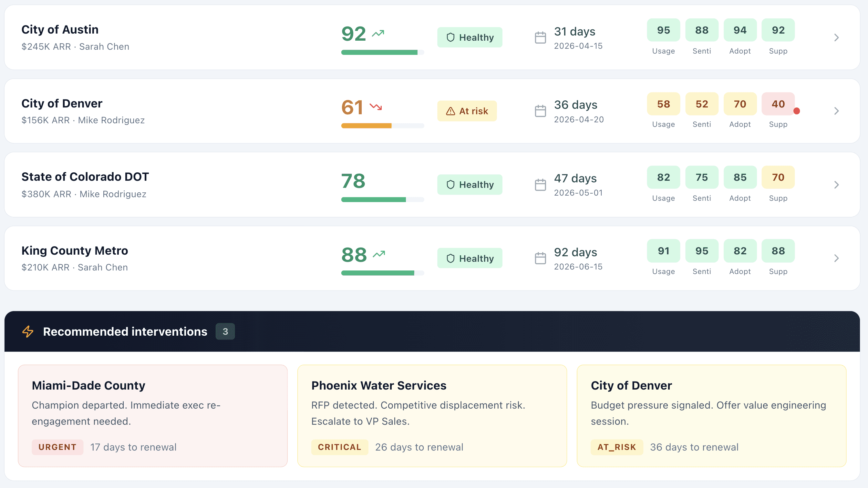Click Denver's orange health score progress bar
Viewport: 868px width, 488px height.
point(367,126)
